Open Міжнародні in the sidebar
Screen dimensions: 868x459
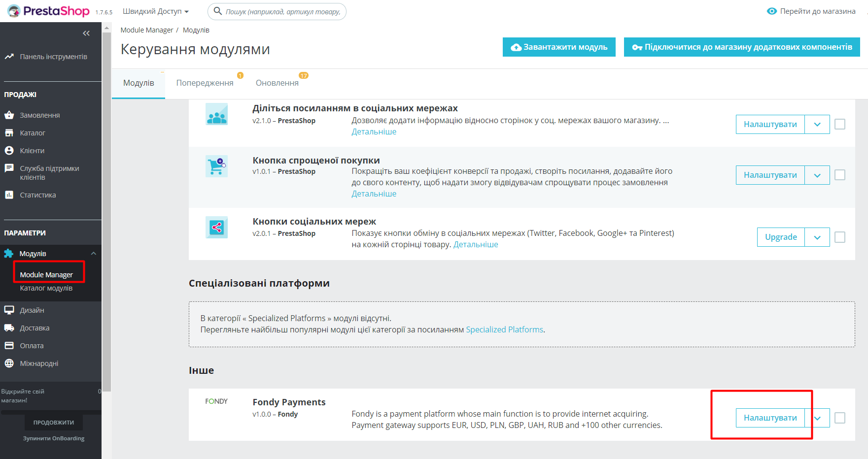(39, 363)
